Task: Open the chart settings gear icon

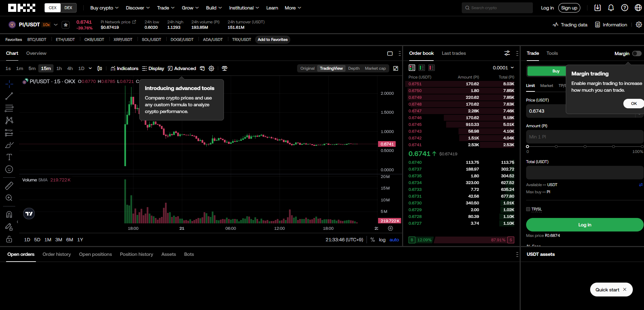Action: click(x=211, y=68)
